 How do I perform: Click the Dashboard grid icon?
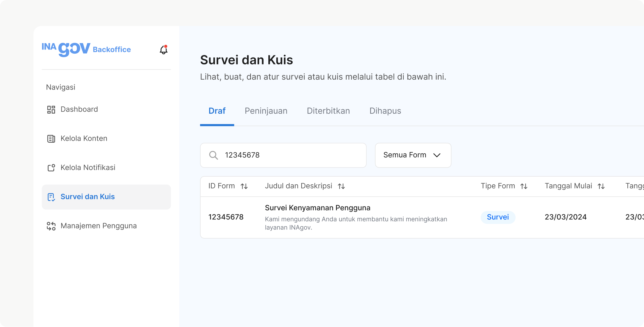[51, 109]
